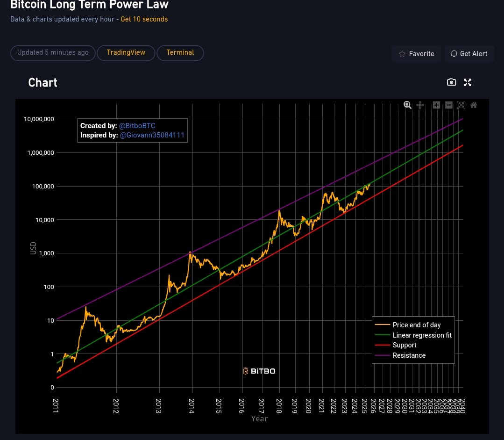The width and height of the screenshot is (504, 440).
Task: Take a chart snapshot with camera icon
Action: [451, 82]
